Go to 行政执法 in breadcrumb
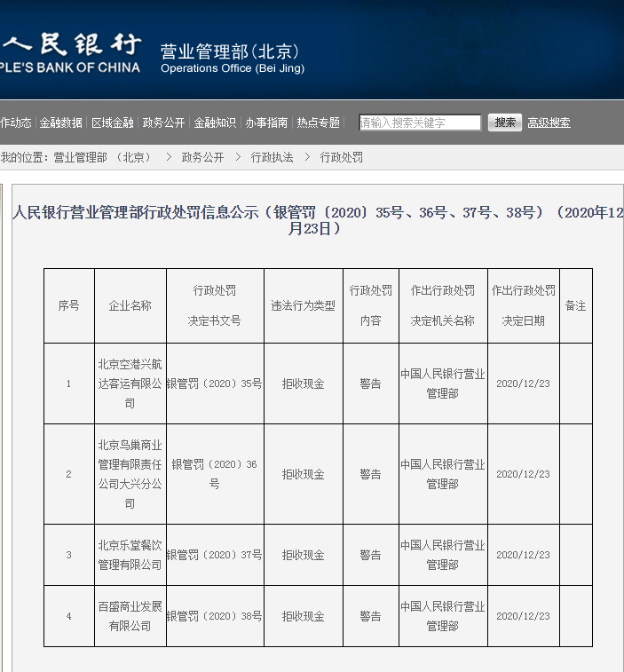Screen dimensions: 624x672 273,157
